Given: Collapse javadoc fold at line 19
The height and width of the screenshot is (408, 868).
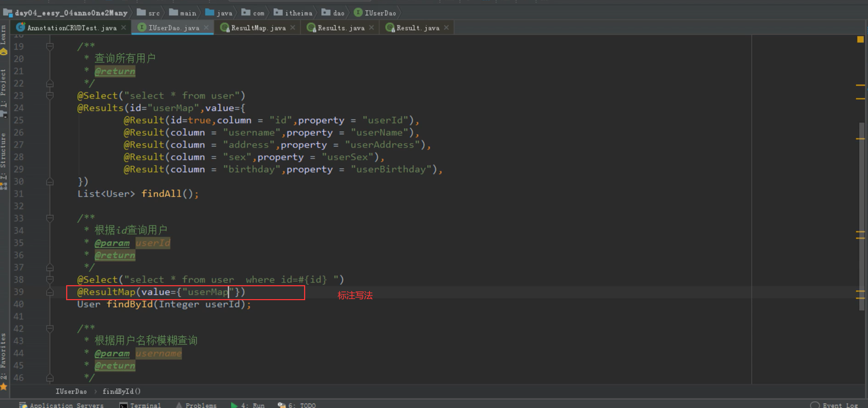Looking at the screenshot, I should (x=50, y=46).
